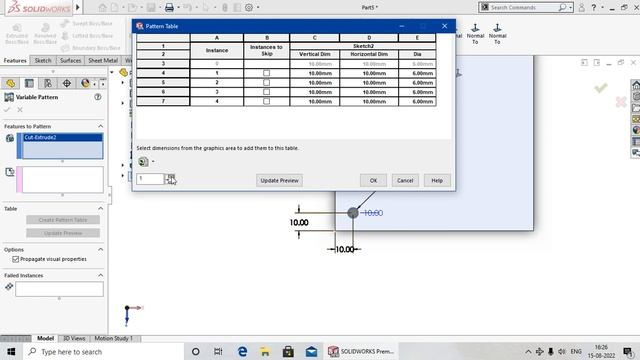Open the Options gear dropdown arrow

(x=258, y=7)
